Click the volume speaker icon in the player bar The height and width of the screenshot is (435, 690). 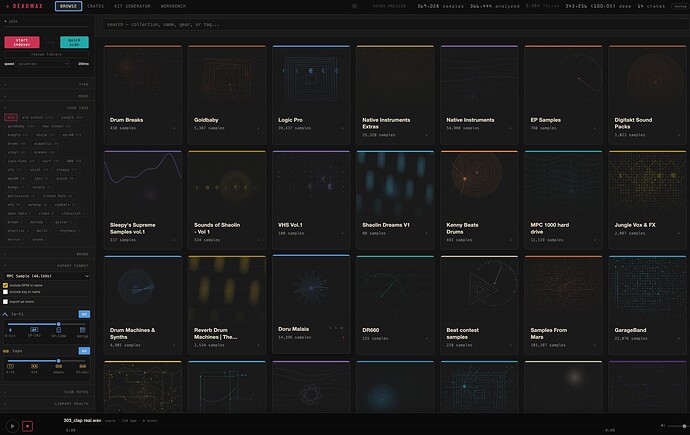click(x=663, y=425)
